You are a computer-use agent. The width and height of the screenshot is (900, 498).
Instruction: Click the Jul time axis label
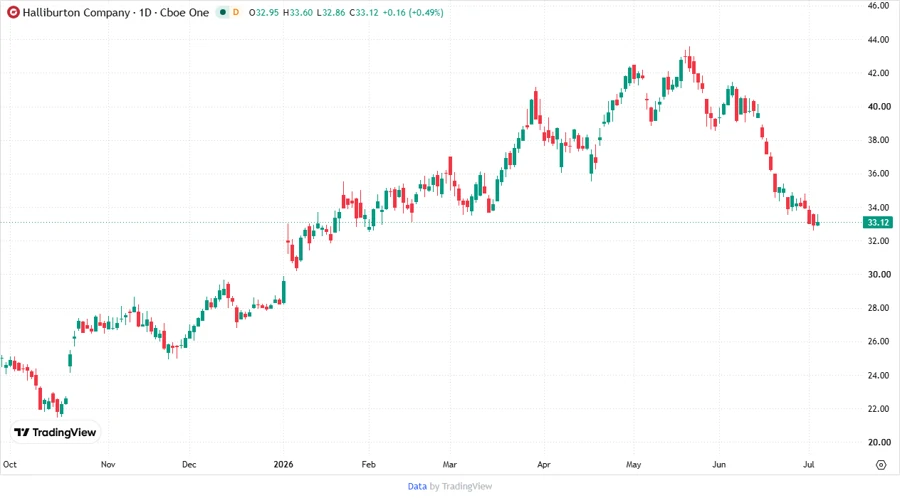pos(808,464)
